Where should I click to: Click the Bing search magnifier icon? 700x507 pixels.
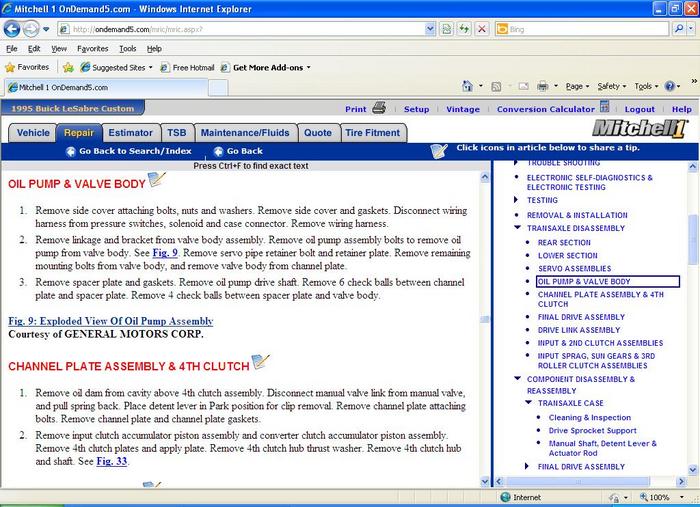(x=679, y=29)
